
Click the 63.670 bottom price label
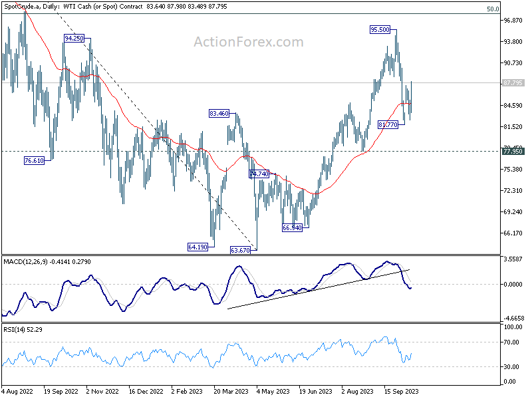point(240,251)
